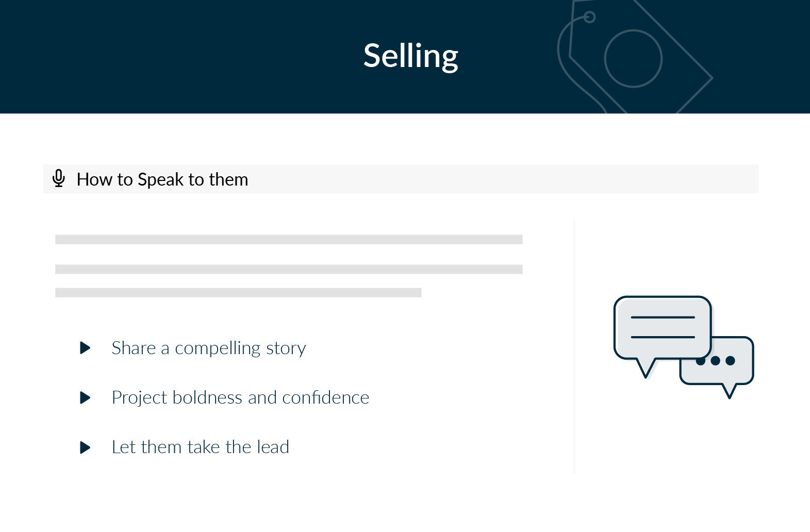The width and height of the screenshot is (810, 532).
Task: Click the microphone icon beside the heading
Action: [59, 178]
